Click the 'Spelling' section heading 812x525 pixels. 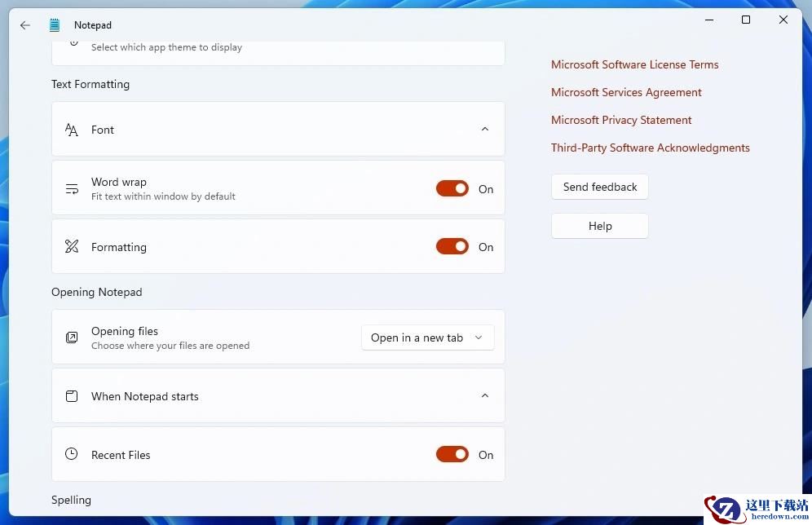pos(71,501)
